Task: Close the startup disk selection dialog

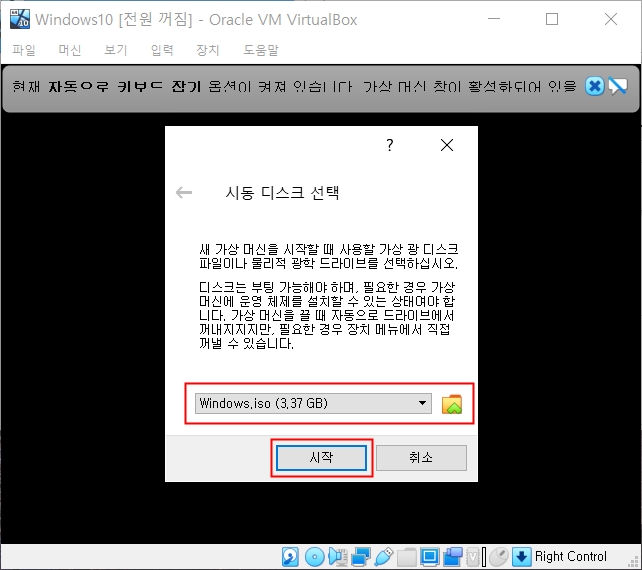Action: coord(447,145)
